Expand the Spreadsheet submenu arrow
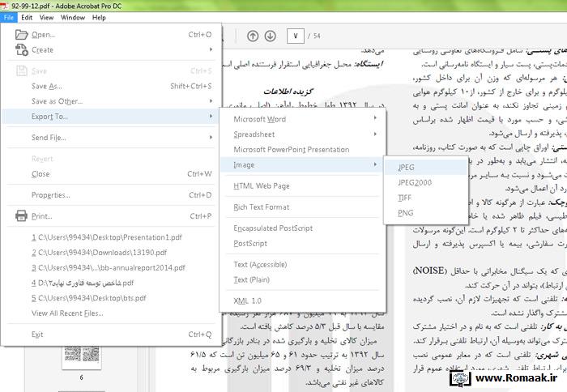567x392 pixels. pos(375,134)
